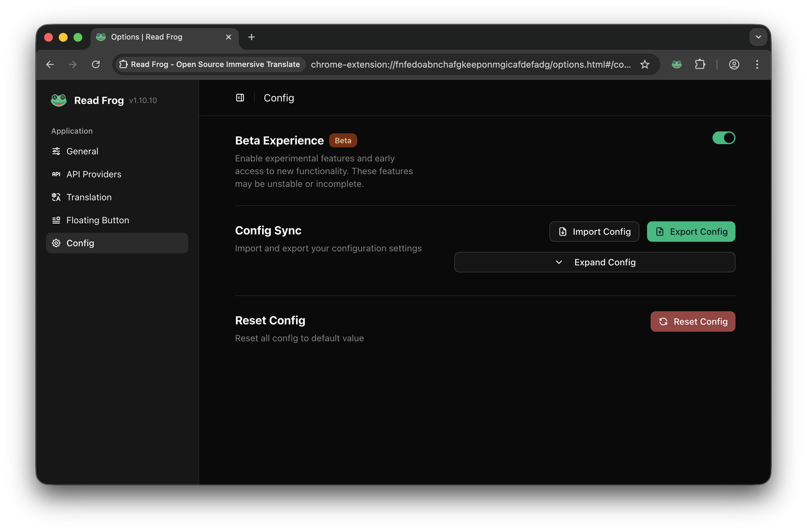
Task: Bookmark this page with star icon
Action: [x=645, y=64]
